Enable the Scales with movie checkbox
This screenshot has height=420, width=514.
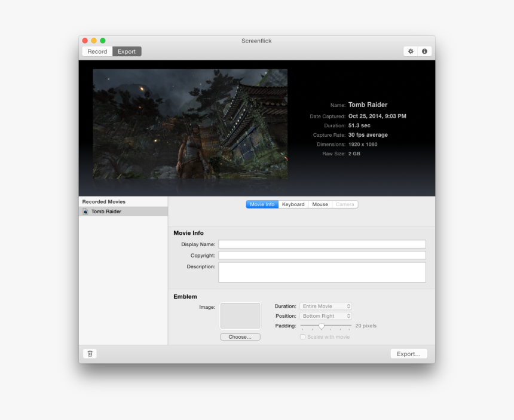pos(302,337)
